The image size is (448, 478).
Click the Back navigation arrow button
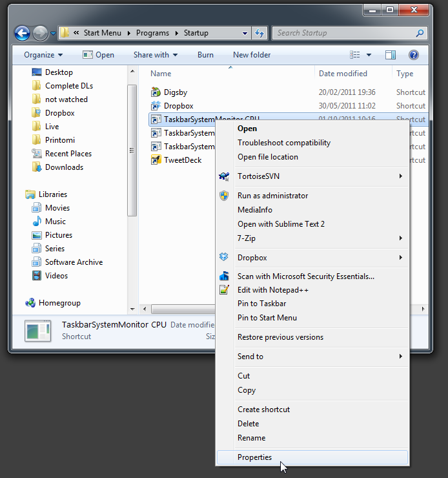tap(22, 33)
